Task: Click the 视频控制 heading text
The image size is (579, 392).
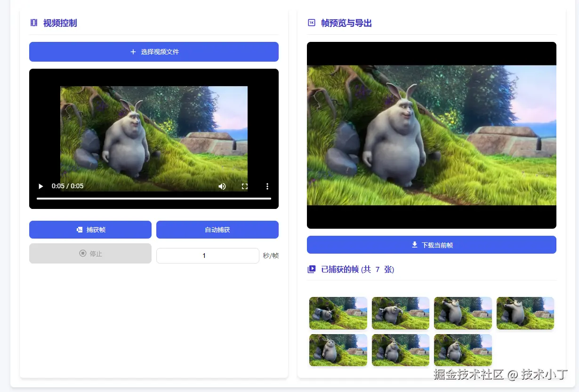Action: 60,23
